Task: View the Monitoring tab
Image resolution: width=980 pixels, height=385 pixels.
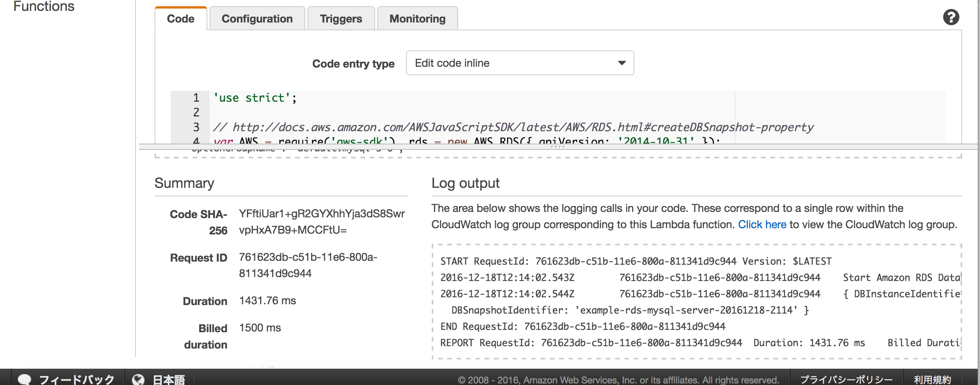Action: 417,19
